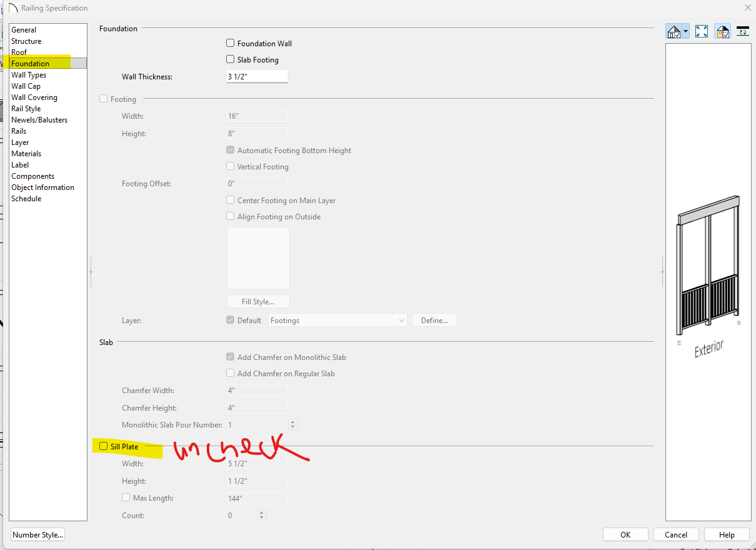This screenshot has height=550, width=756.
Task: Check the Slab Footing option
Action: 231,59
